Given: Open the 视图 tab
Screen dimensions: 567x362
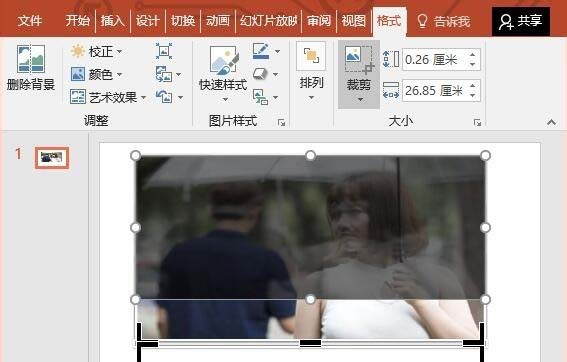Looking at the screenshot, I should (x=354, y=21).
